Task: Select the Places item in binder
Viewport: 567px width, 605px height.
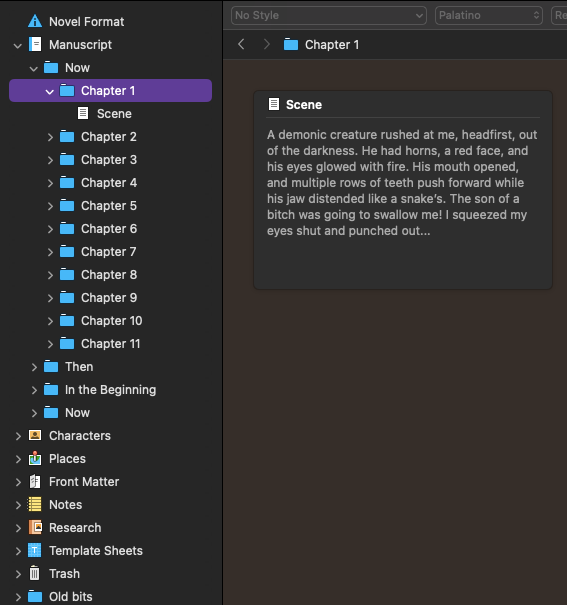Action: click(x=67, y=458)
